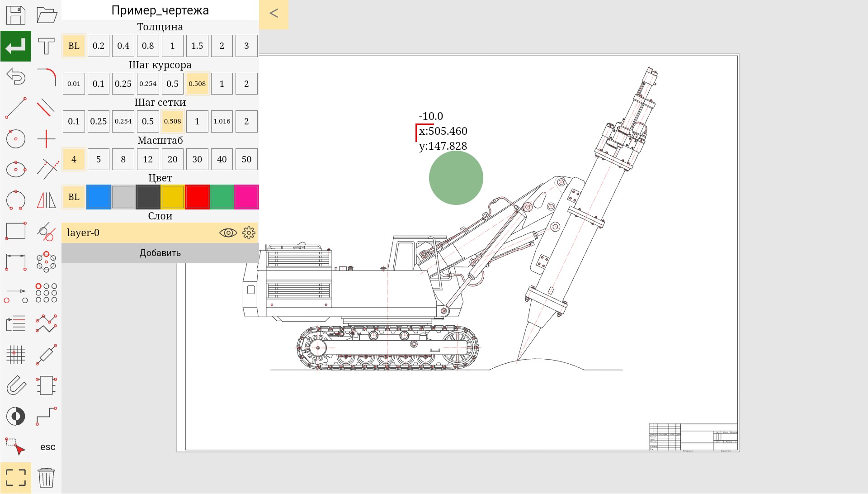868x494 pixels.
Task: Select the rectangular array tool
Action: (x=46, y=293)
